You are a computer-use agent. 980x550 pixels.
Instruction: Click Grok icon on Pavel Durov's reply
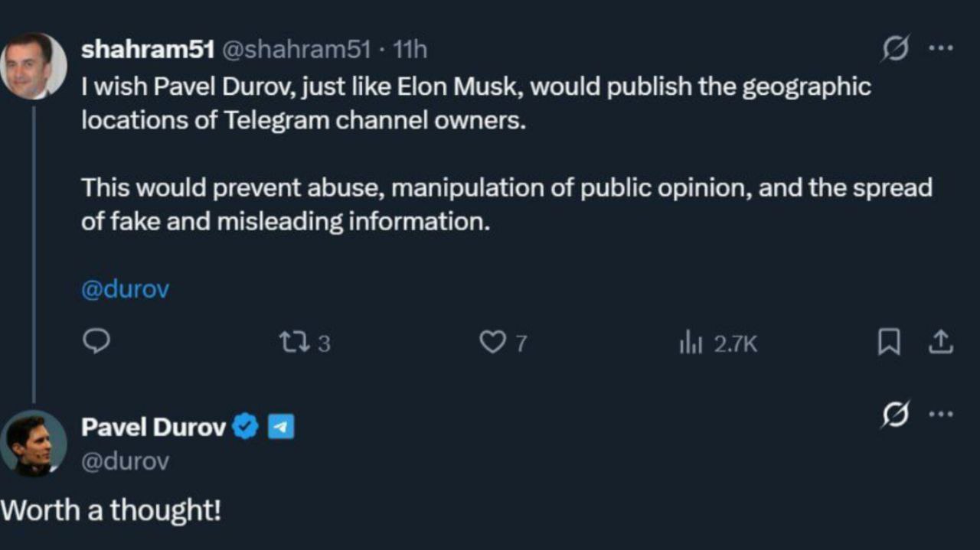(x=895, y=415)
